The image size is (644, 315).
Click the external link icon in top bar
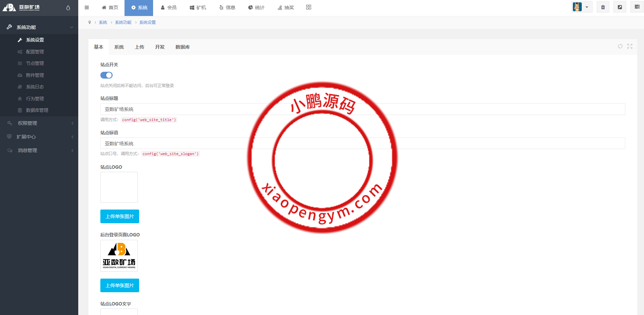click(x=620, y=7)
